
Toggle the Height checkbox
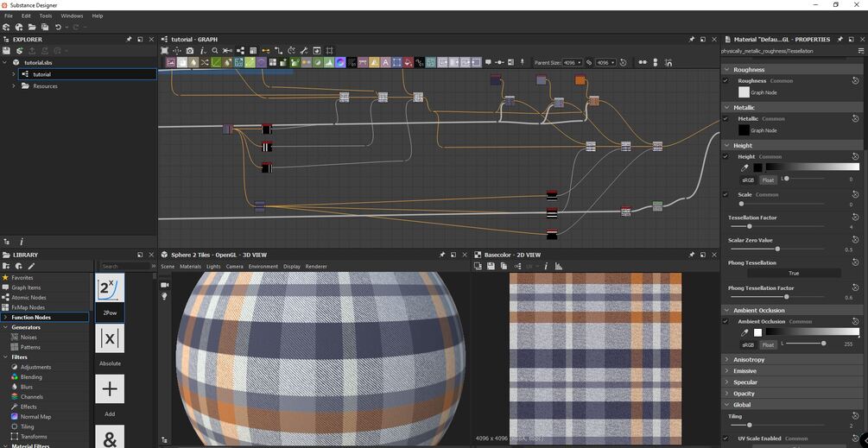point(725,156)
